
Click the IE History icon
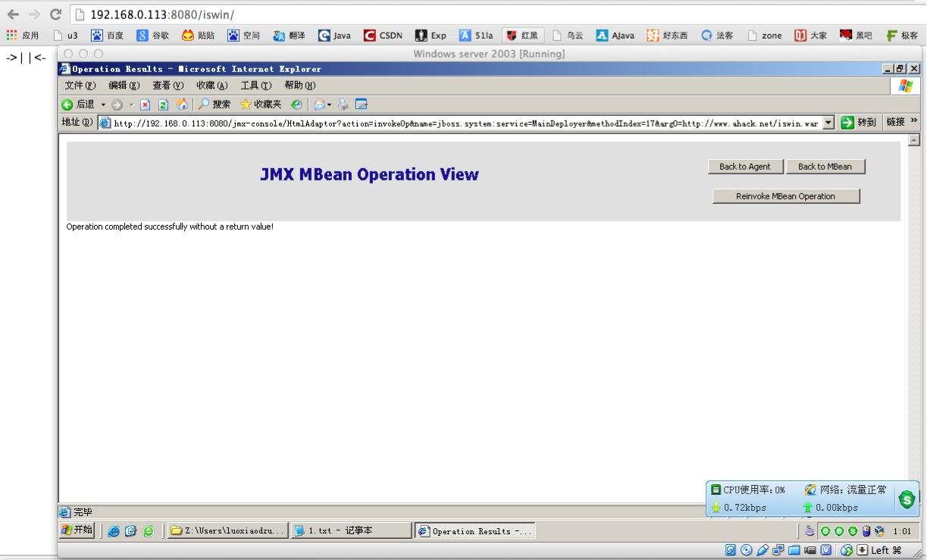click(296, 105)
